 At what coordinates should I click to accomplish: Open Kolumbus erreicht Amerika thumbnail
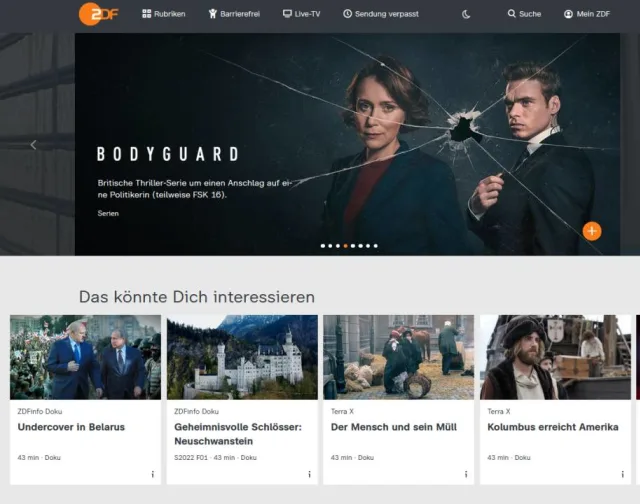[x=555, y=357]
